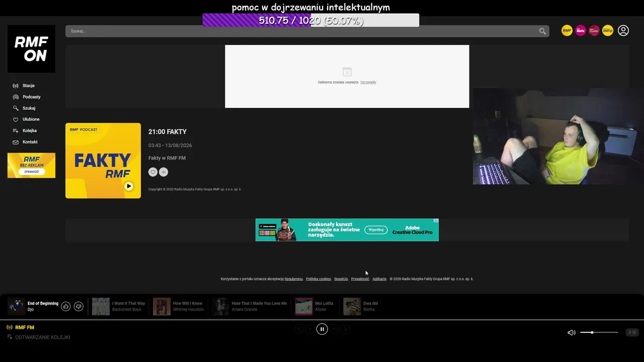Viewport: 644px width, 362px height.
Task: Open the user account profile icon
Action: pyautogui.click(x=623, y=31)
